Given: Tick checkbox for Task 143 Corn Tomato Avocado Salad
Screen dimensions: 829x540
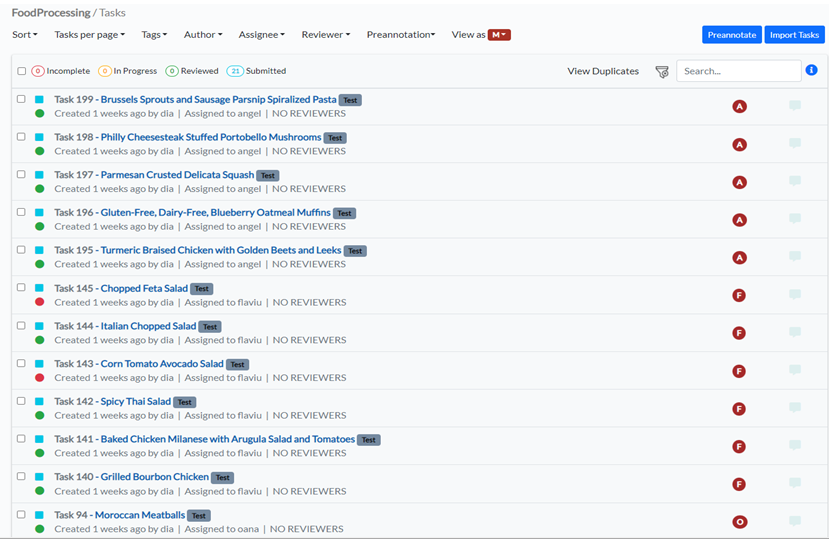Looking at the screenshot, I should [21, 363].
